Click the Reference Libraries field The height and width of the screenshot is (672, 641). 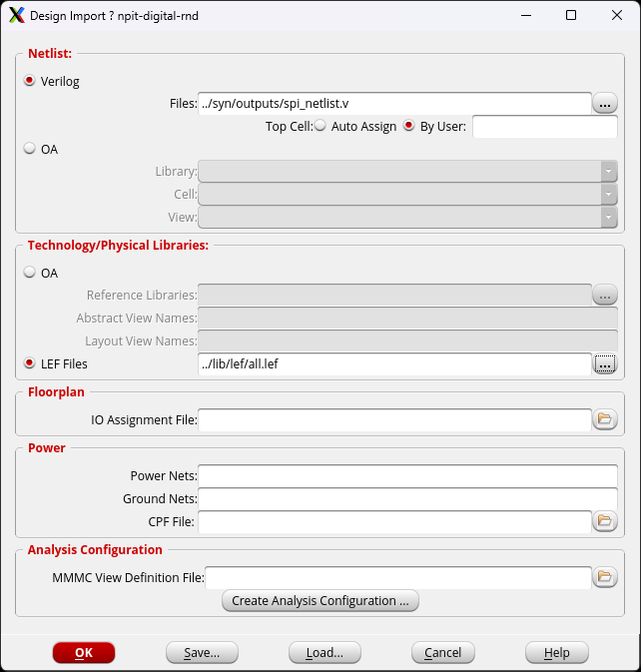coord(394,296)
